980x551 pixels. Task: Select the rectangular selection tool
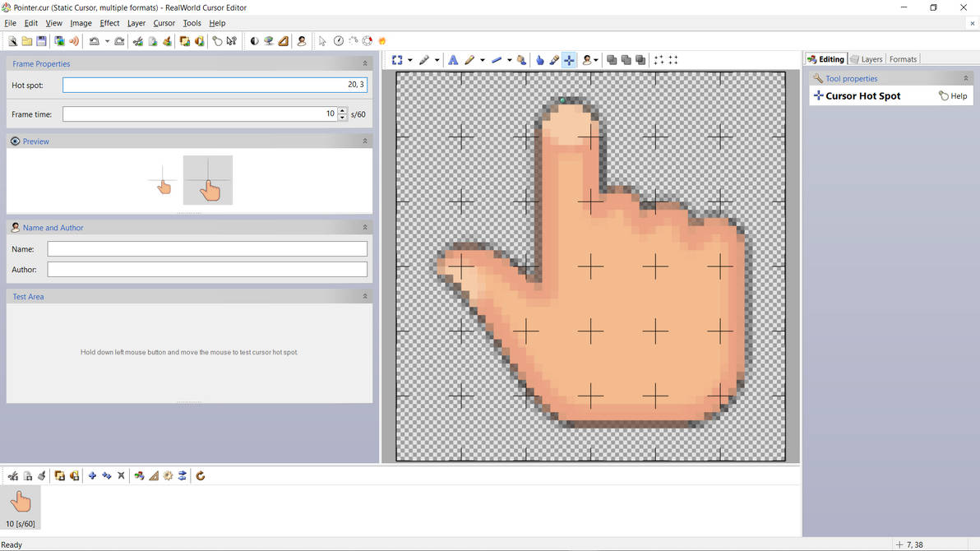[x=398, y=59]
